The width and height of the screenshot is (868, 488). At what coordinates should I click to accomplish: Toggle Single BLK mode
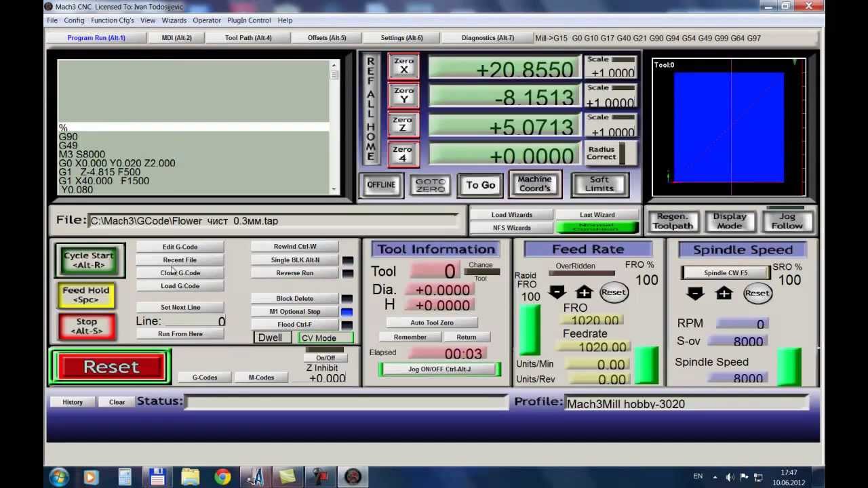295,260
